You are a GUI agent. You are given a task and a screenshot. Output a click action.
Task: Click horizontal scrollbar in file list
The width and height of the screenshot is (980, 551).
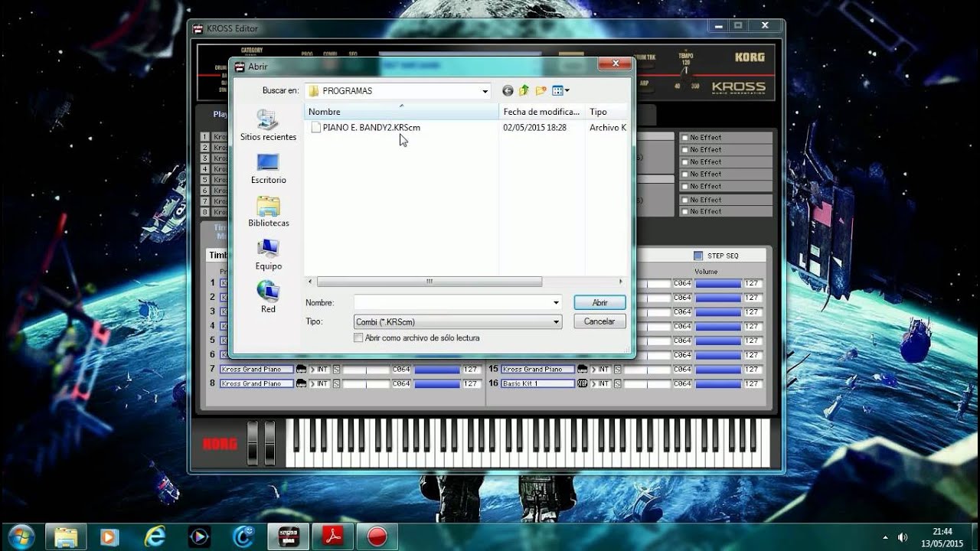click(429, 282)
